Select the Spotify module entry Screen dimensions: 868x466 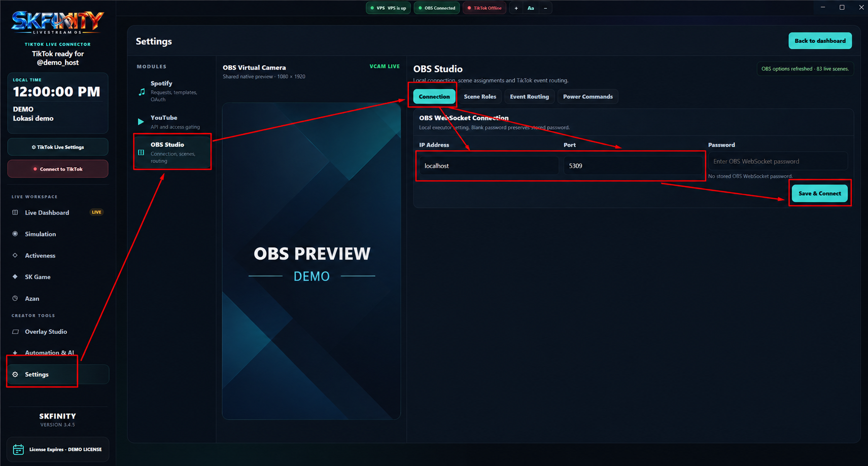click(x=172, y=91)
